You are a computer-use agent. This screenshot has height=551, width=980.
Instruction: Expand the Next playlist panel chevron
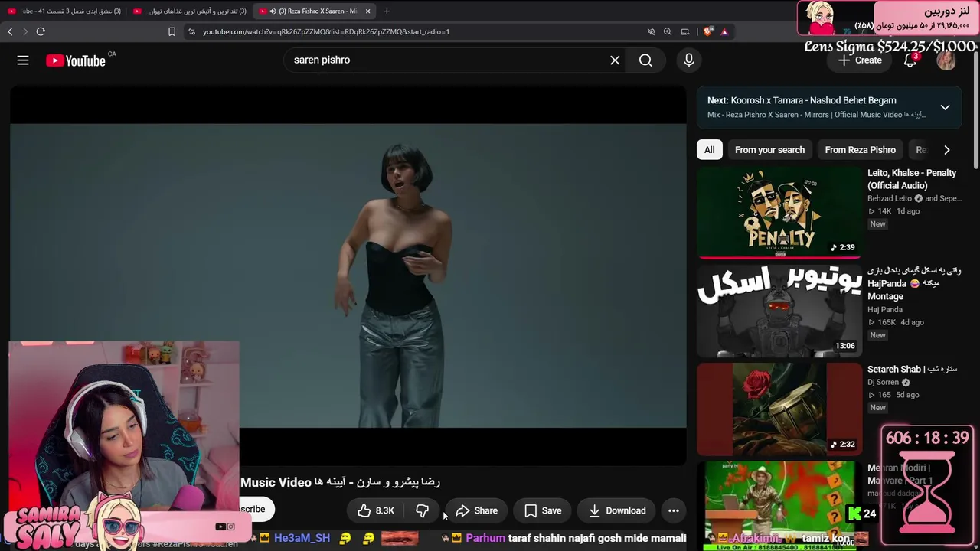[x=946, y=107]
